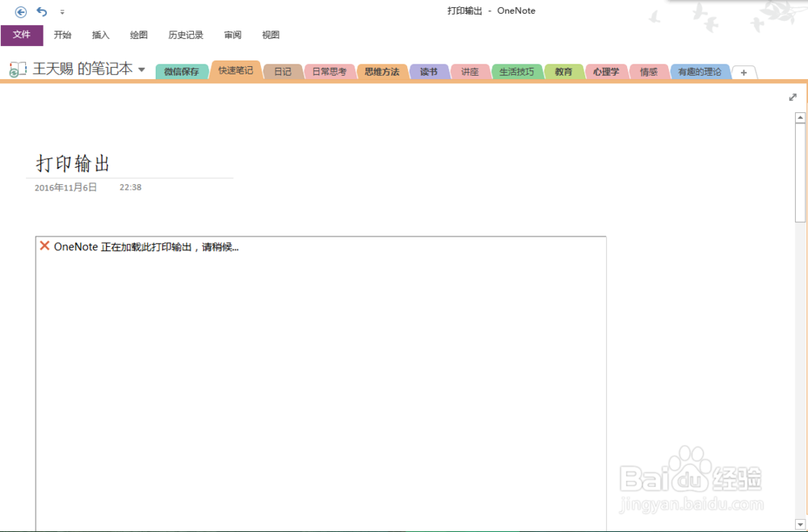The width and height of the screenshot is (808, 532).
Task: Open the 审阅 ribbon tab
Action: coord(233,35)
